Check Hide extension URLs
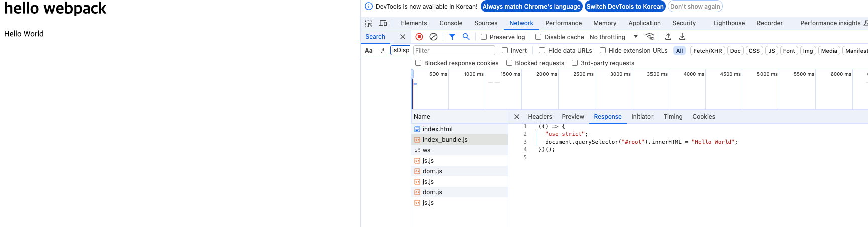Viewport: 868px width, 227px height. point(603,50)
